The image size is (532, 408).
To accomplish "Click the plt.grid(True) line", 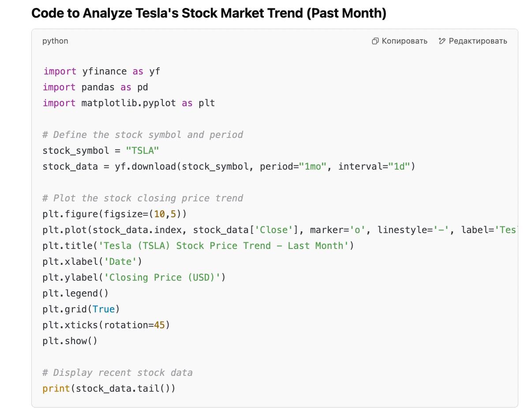I will pyautogui.click(x=81, y=309).
